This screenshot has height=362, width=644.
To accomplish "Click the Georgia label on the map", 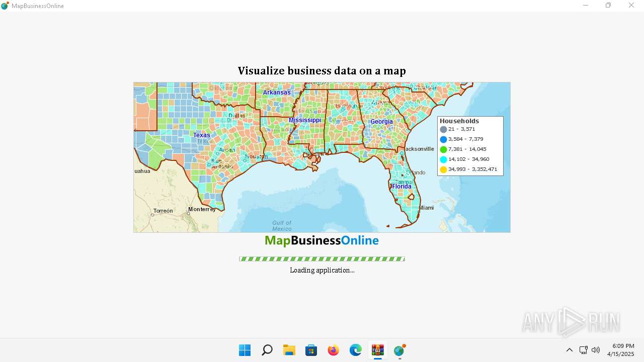I will (x=382, y=122).
